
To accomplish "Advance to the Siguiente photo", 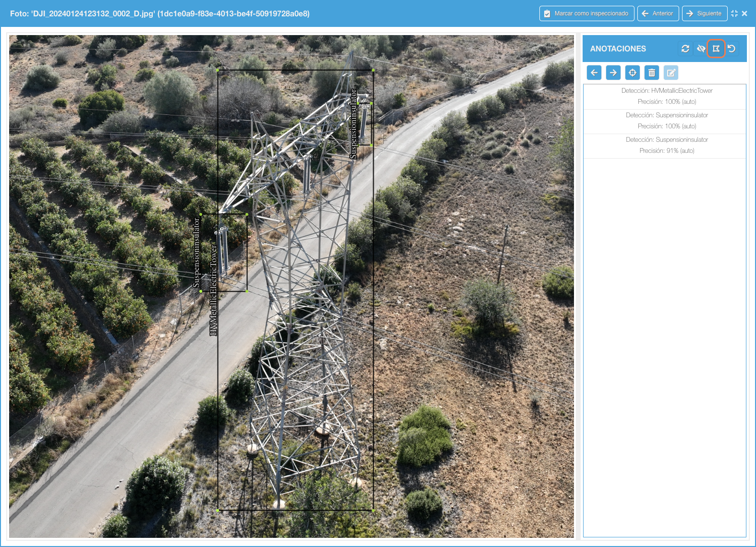I will (x=705, y=13).
